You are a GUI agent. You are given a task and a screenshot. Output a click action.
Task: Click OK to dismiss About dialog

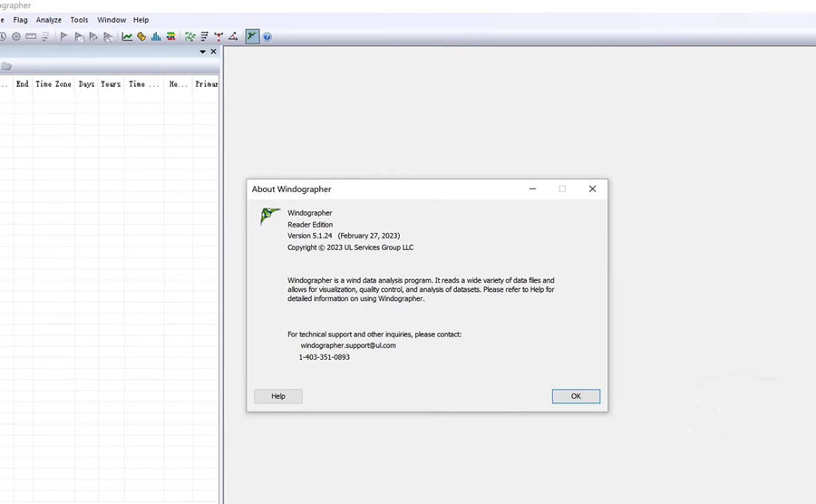(x=576, y=396)
